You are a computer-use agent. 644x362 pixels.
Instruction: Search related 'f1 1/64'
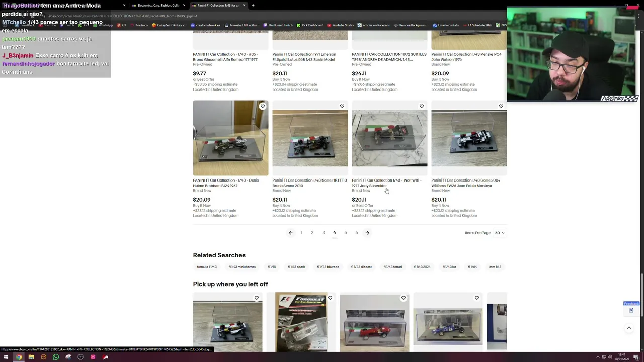click(472, 267)
